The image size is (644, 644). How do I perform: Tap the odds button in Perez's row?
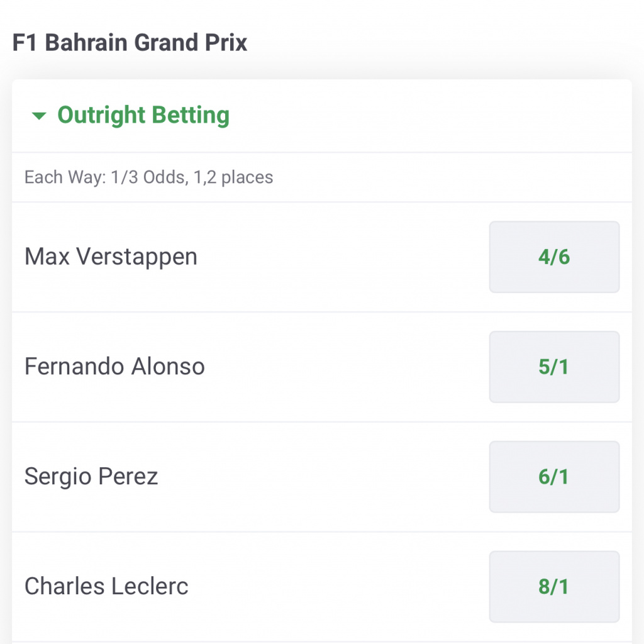coord(554,477)
